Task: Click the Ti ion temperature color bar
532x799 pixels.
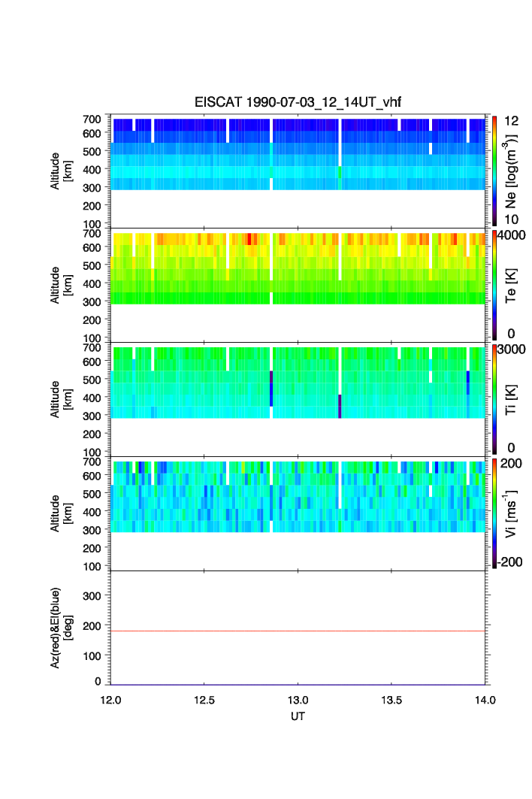Action: pyautogui.click(x=494, y=399)
